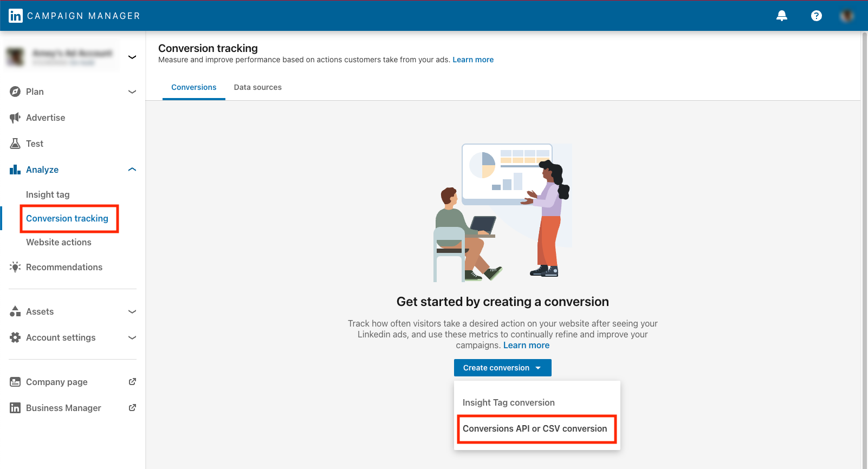Open Website actions in sidebar

point(59,242)
